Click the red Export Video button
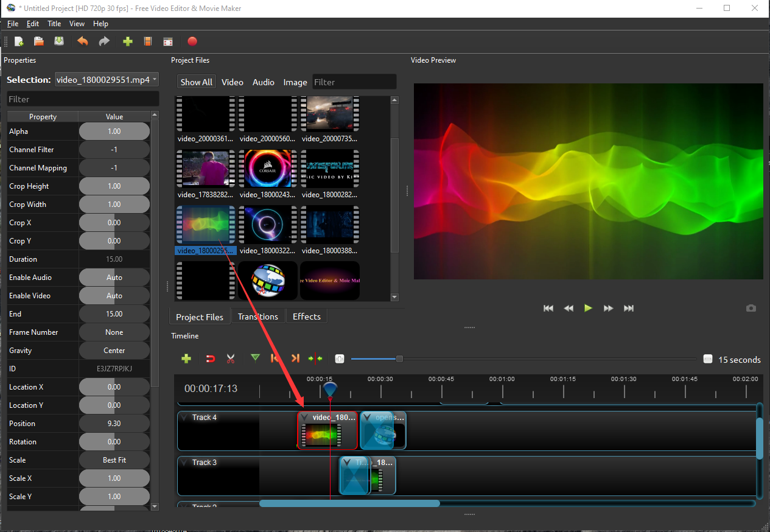This screenshot has width=770, height=532. point(192,41)
